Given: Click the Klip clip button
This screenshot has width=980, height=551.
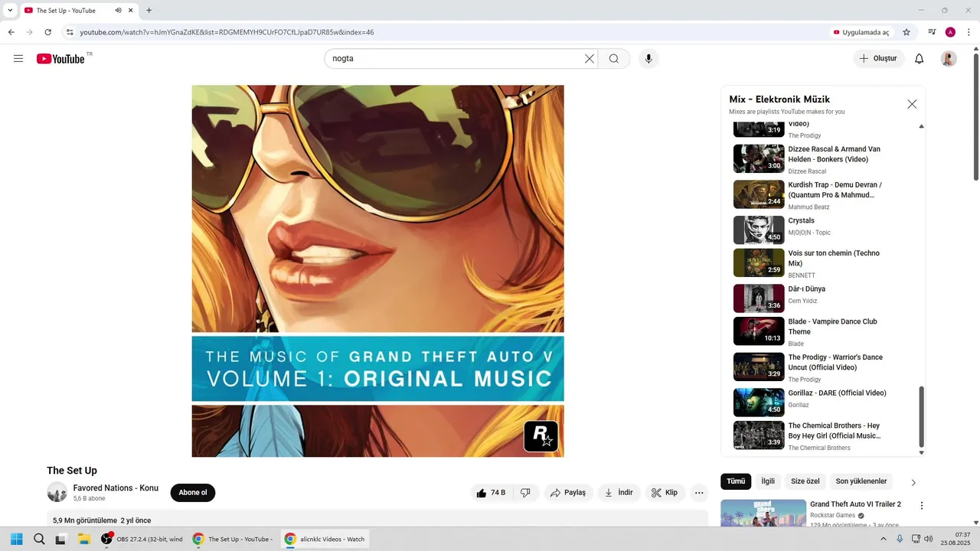Looking at the screenshot, I should 665,493.
